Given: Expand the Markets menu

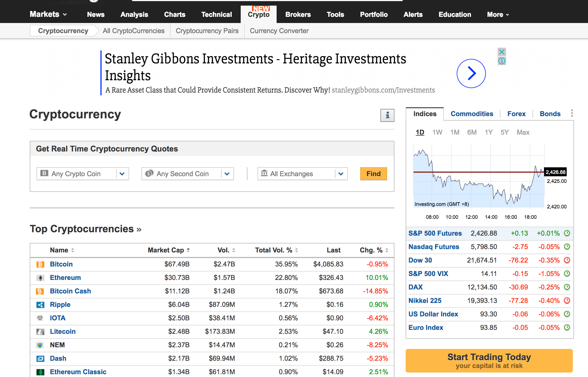Looking at the screenshot, I should click(48, 14).
